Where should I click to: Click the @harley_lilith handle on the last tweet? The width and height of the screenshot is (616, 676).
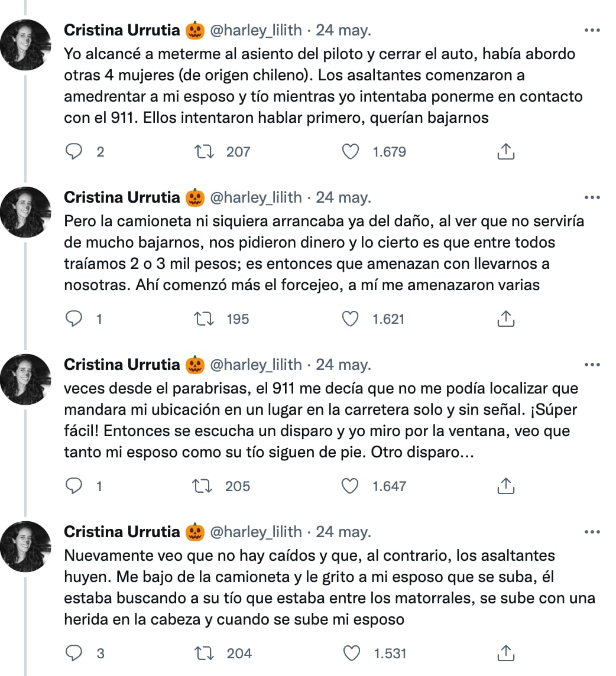click(x=255, y=532)
